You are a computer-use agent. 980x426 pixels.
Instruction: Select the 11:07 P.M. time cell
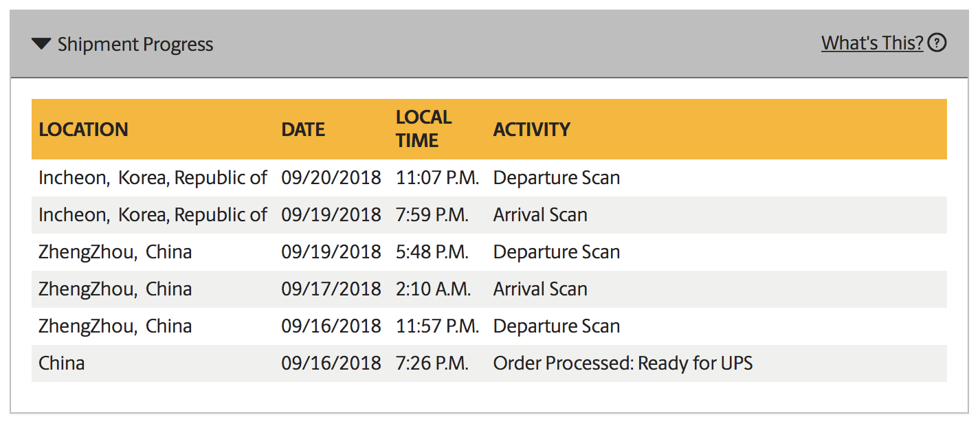click(x=437, y=178)
